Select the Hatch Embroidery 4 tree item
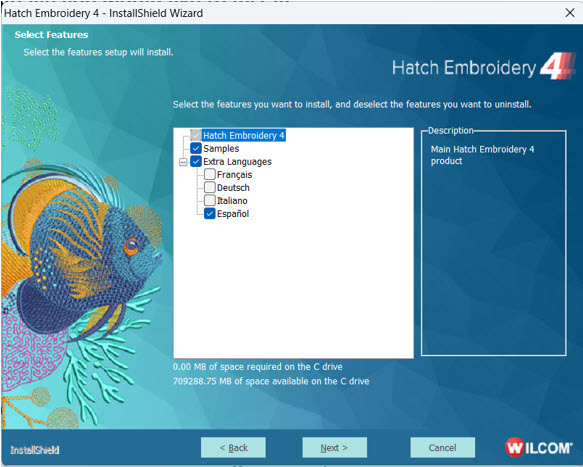The image size is (583, 467). [244, 135]
